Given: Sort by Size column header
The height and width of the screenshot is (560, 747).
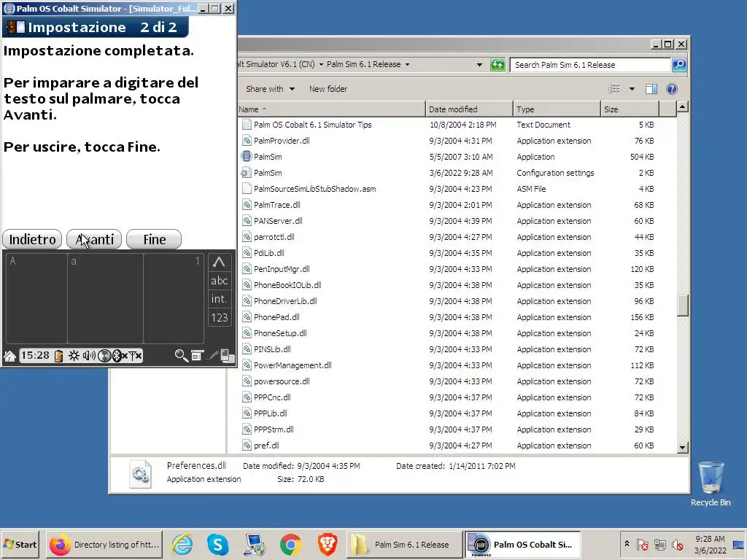Looking at the screenshot, I should (x=630, y=109).
